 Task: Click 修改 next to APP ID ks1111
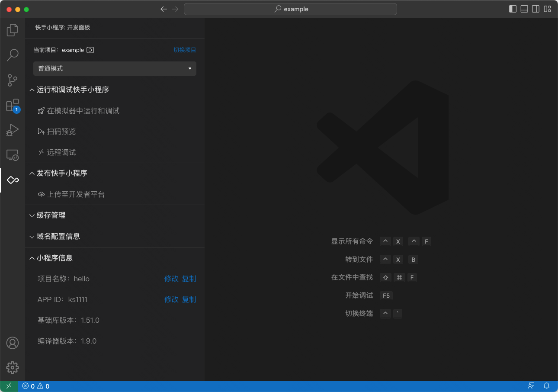[x=171, y=299]
